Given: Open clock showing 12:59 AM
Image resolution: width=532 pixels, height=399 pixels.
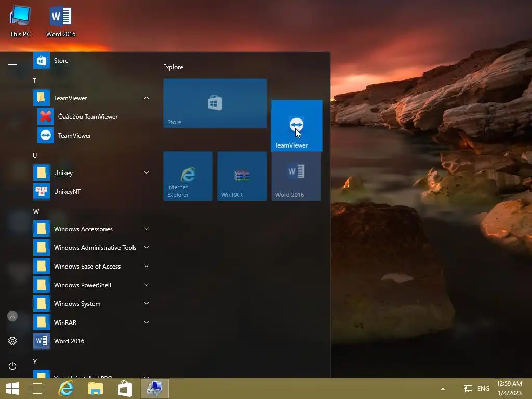Looking at the screenshot, I should pos(509,389).
